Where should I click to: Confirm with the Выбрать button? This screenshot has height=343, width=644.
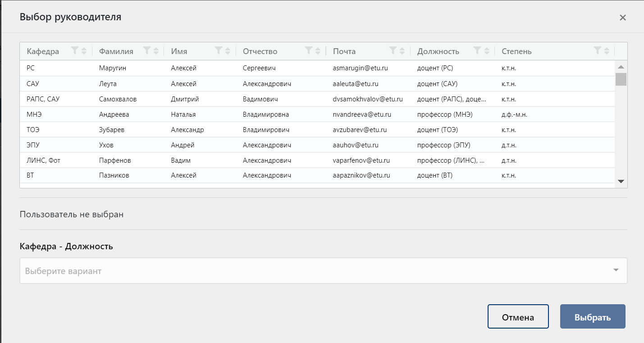point(593,317)
